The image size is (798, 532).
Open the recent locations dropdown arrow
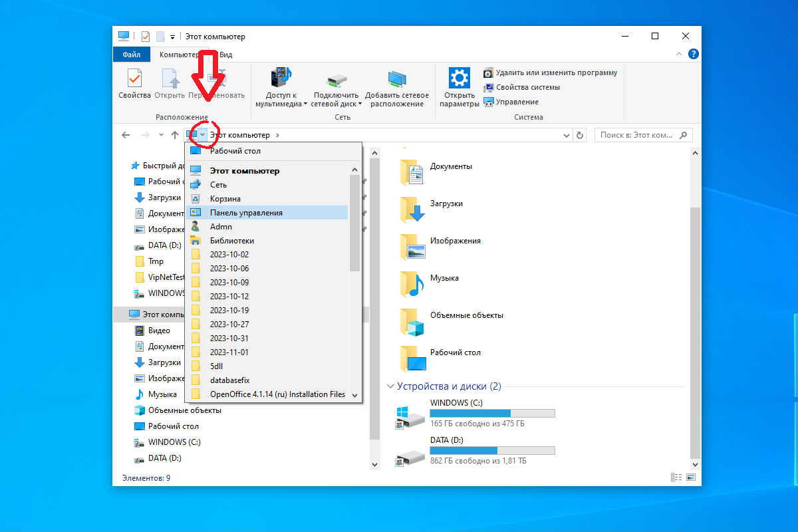click(x=162, y=135)
